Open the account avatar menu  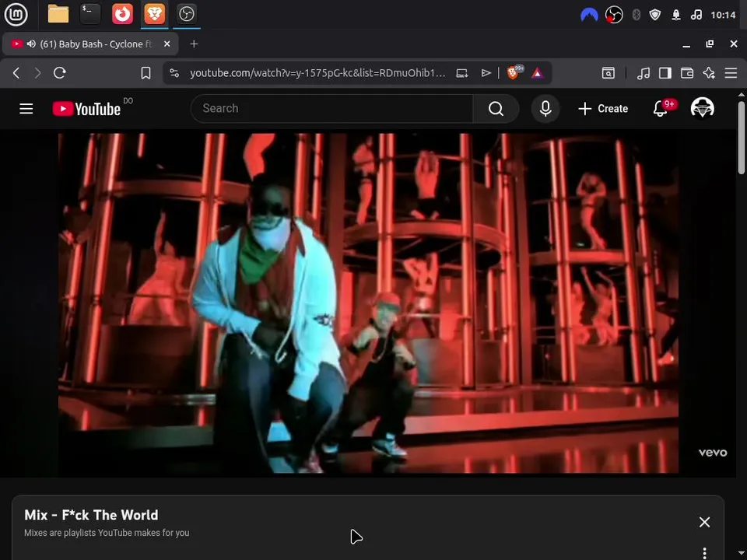(702, 109)
